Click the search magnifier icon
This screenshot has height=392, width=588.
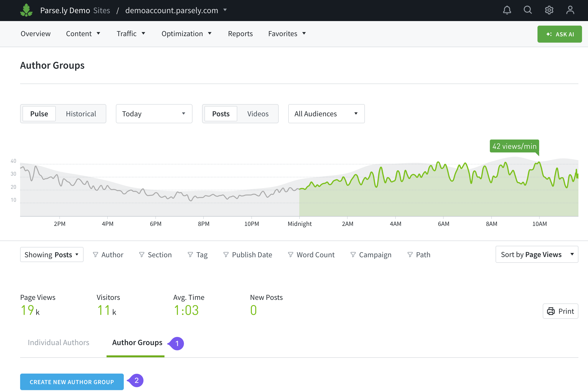click(x=528, y=10)
